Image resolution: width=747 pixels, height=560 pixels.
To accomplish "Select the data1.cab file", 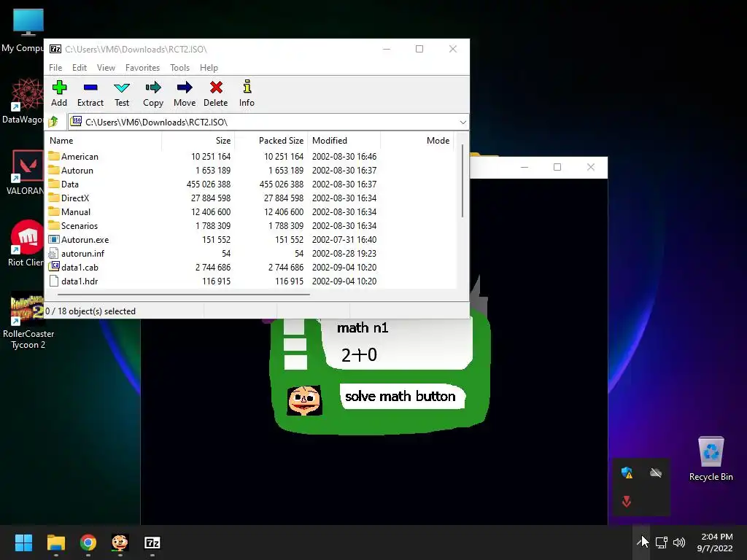I will pyautogui.click(x=74, y=267).
